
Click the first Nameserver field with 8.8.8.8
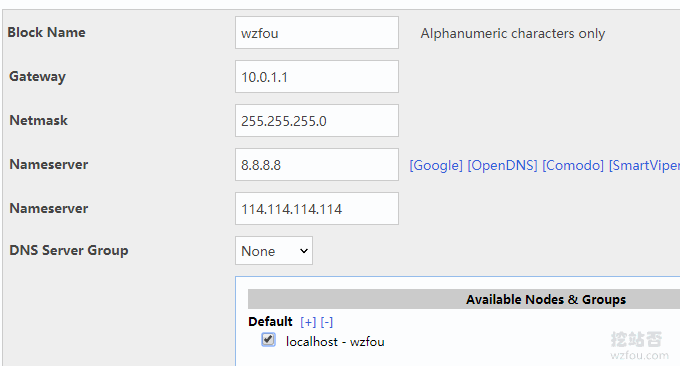pos(317,165)
